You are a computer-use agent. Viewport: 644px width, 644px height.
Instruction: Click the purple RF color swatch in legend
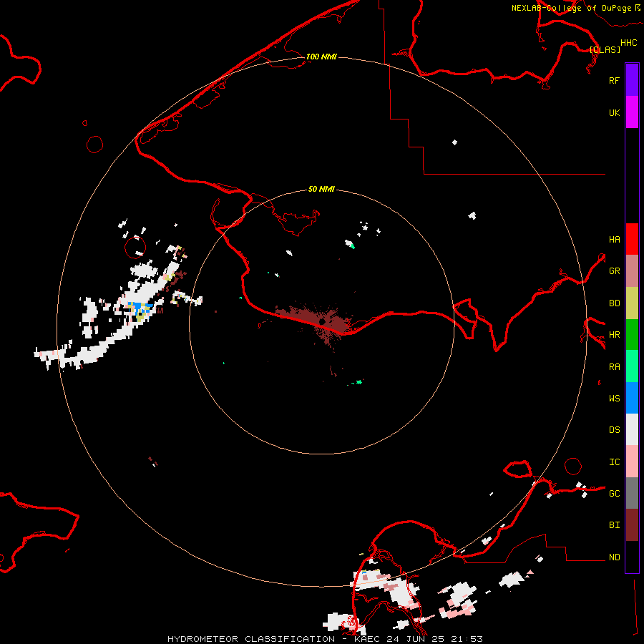[x=632, y=80]
